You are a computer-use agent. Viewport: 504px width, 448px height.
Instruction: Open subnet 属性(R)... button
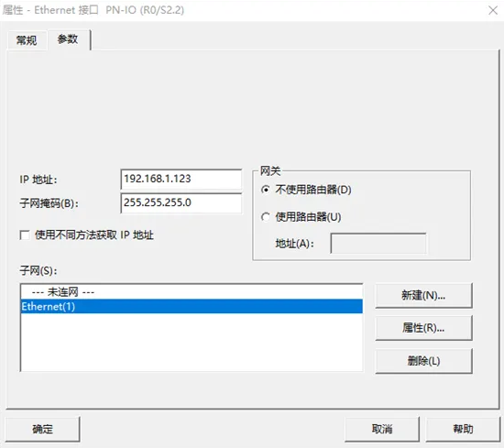click(x=423, y=328)
